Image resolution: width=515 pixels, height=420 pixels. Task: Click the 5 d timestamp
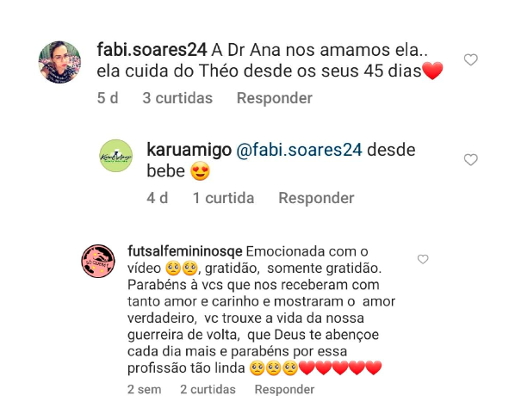(x=108, y=98)
